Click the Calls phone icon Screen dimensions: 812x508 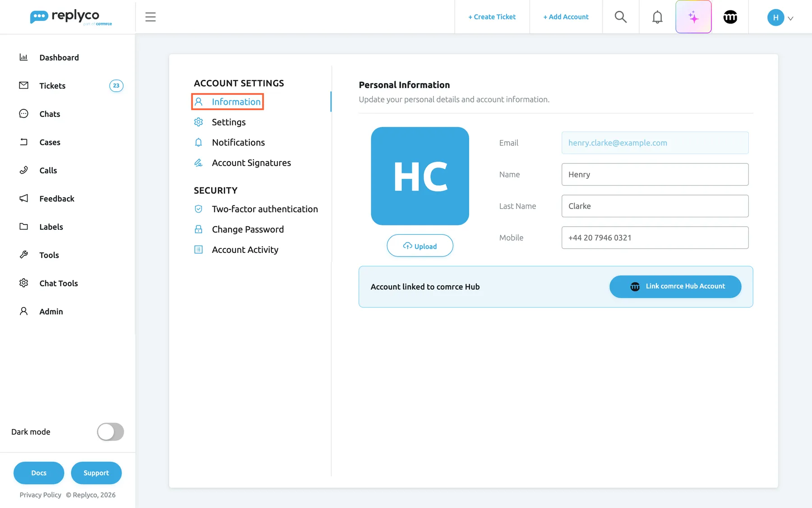click(x=23, y=170)
